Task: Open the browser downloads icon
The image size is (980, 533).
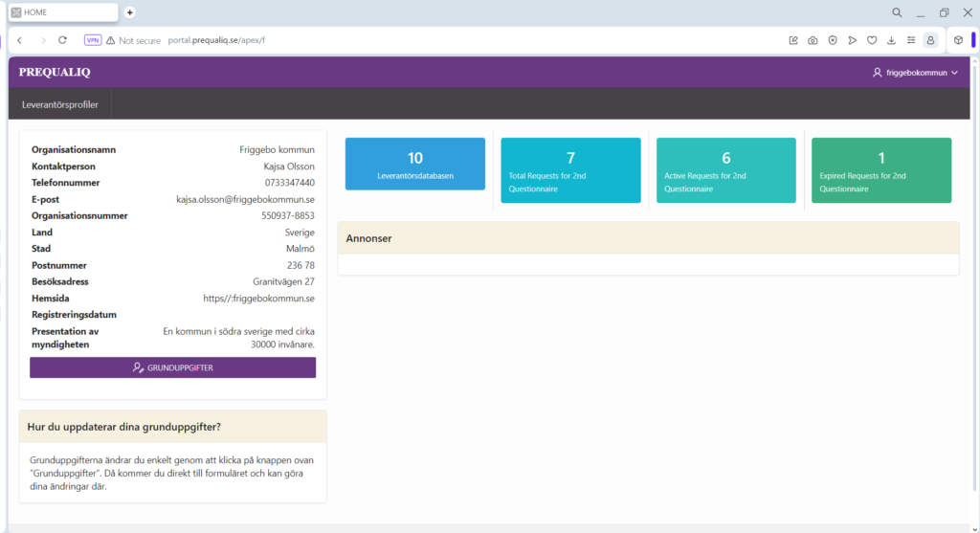Action: (891, 40)
